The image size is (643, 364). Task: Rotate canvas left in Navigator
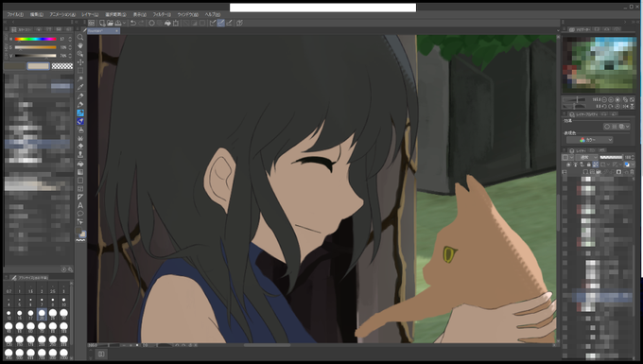click(604, 106)
